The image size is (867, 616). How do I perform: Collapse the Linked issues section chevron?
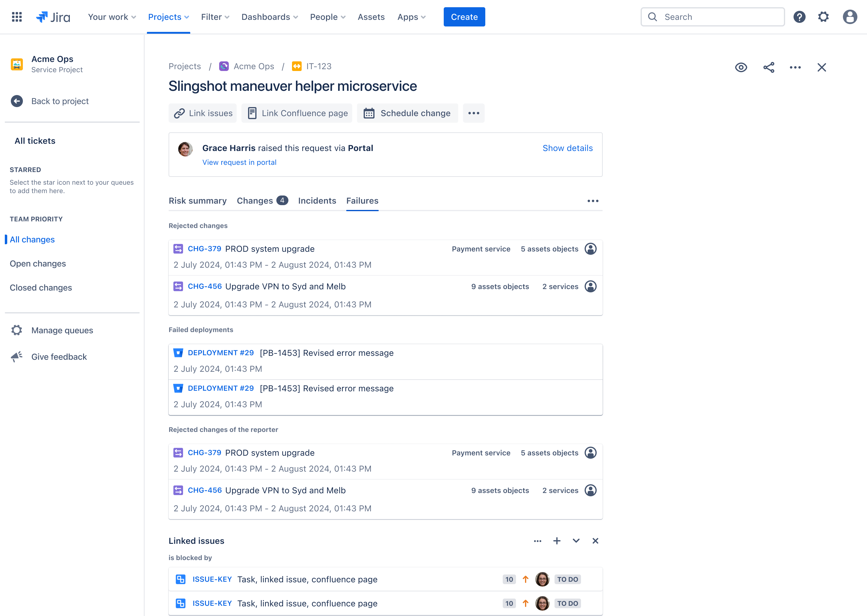point(576,541)
